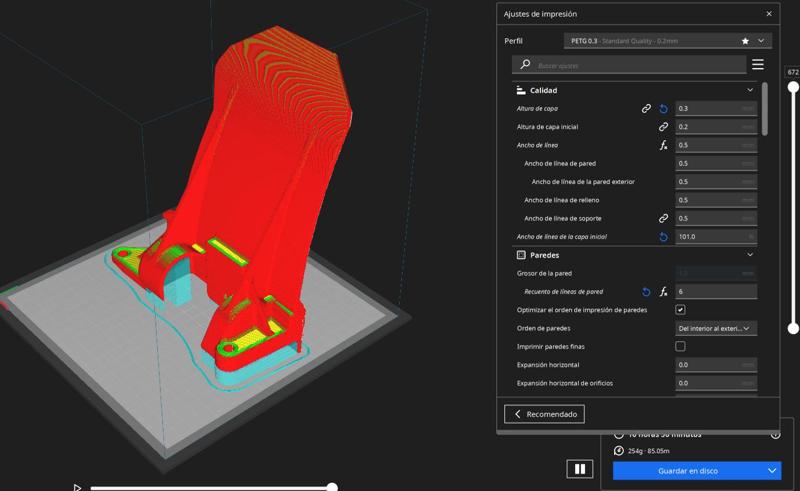Collapse the Calidad settings section
The image size is (800, 491).
tap(750, 90)
